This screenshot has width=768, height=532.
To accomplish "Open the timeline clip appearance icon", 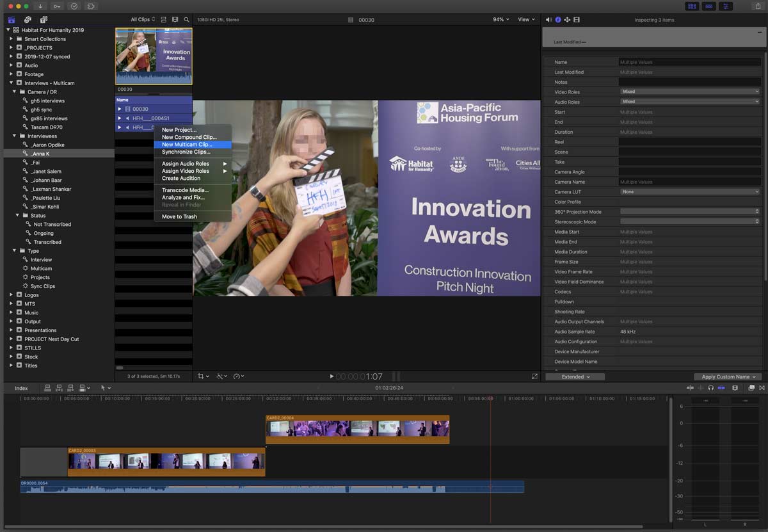I will coord(735,388).
